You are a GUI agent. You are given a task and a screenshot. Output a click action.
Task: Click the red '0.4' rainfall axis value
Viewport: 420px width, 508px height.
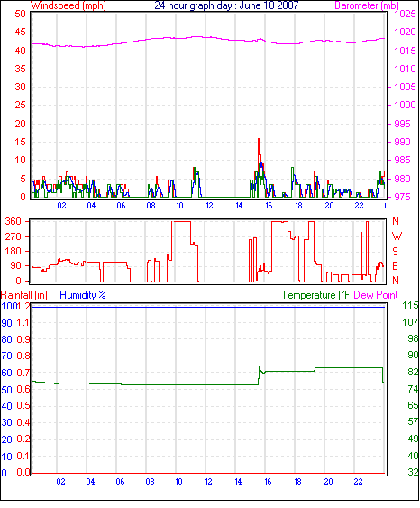click(x=23, y=423)
